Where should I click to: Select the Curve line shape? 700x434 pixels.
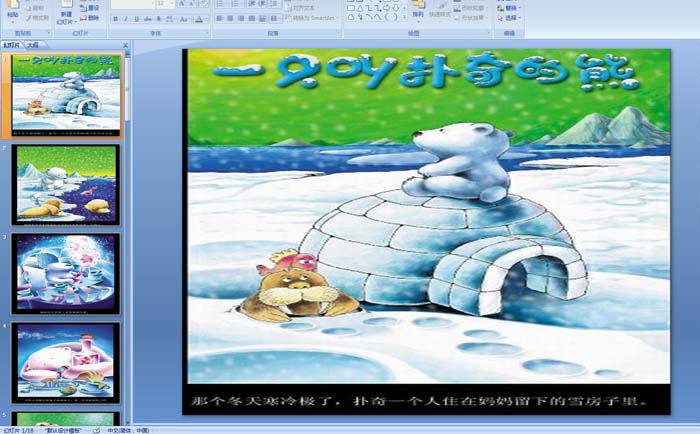(x=378, y=17)
